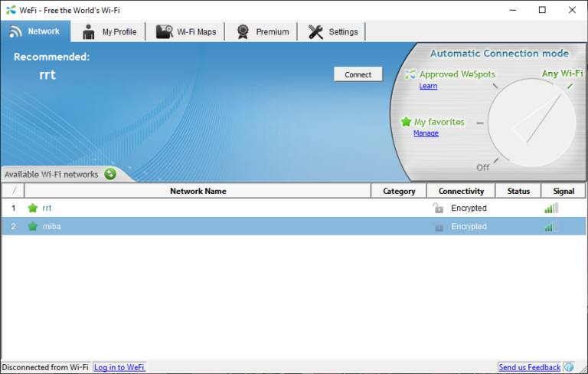Sort by Status column header
Image resolution: width=588 pixels, height=374 pixels.
coord(518,191)
